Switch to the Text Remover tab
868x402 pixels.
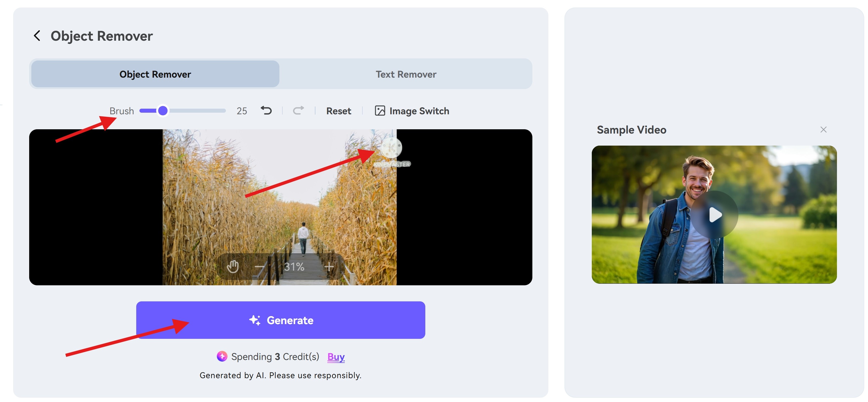pos(406,74)
